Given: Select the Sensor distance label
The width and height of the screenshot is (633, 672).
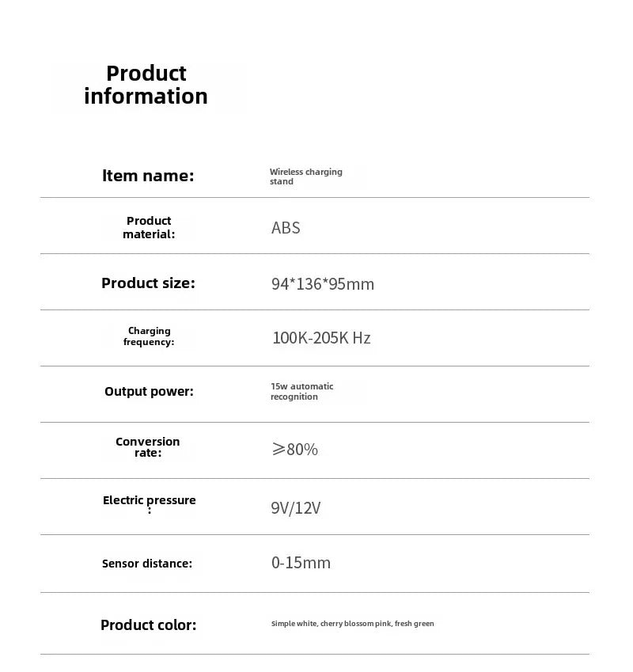Looking at the screenshot, I should point(147,564).
